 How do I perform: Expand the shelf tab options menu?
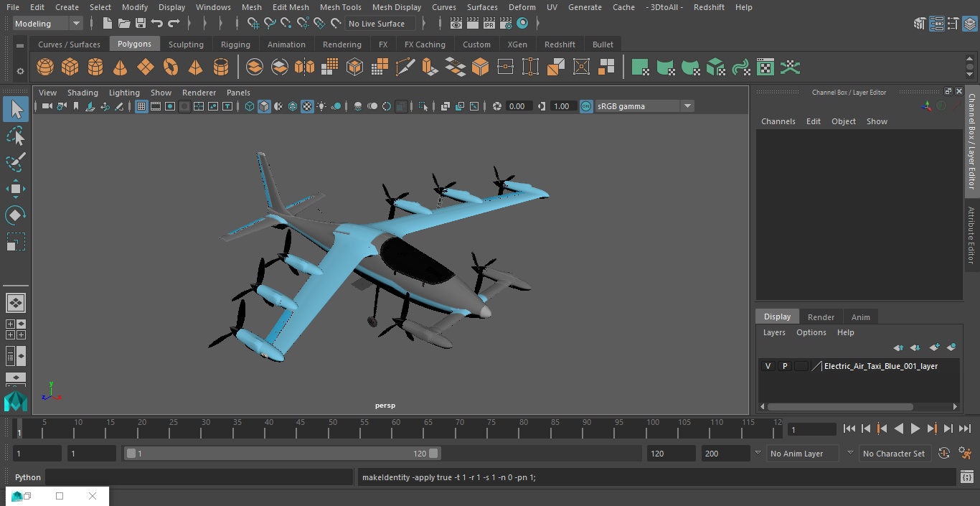click(x=20, y=44)
